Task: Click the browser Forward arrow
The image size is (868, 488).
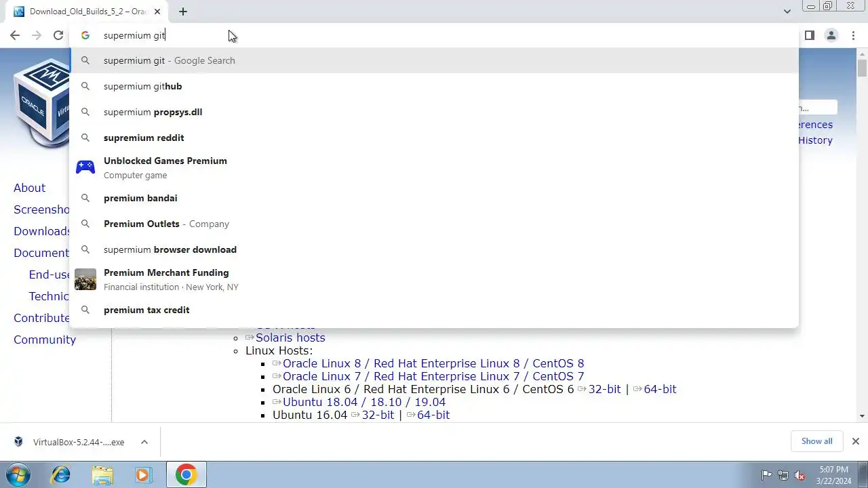Action: pyautogui.click(x=37, y=35)
